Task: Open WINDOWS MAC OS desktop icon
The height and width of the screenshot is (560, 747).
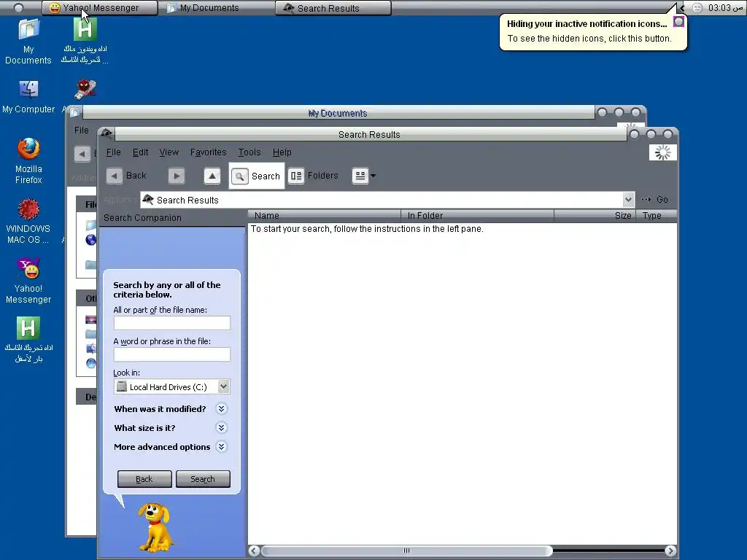Action: pyautogui.click(x=28, y=221)
